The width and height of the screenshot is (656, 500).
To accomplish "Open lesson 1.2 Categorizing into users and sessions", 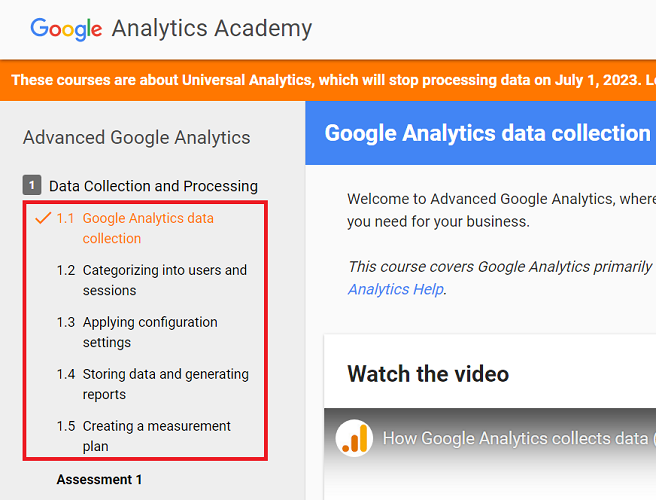I will tap(164, 280).
